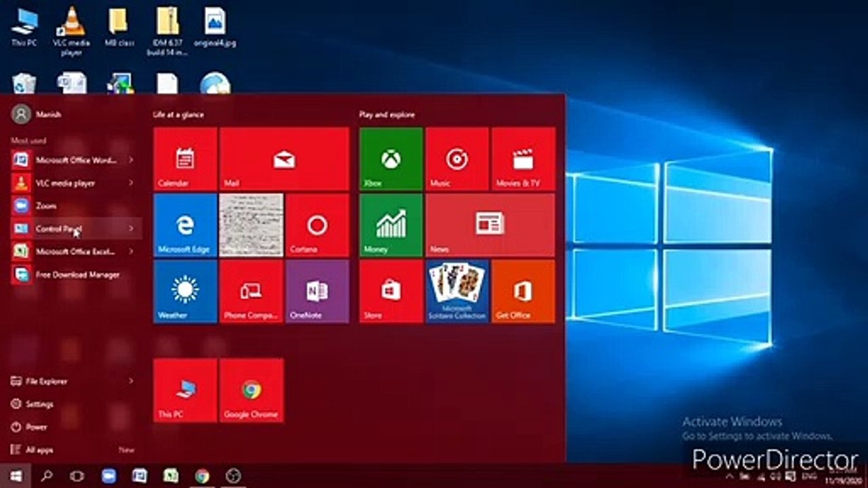Open Free Download Manager from Most used
This screenshot has height=488, width=868.
[x=75, y=274]
